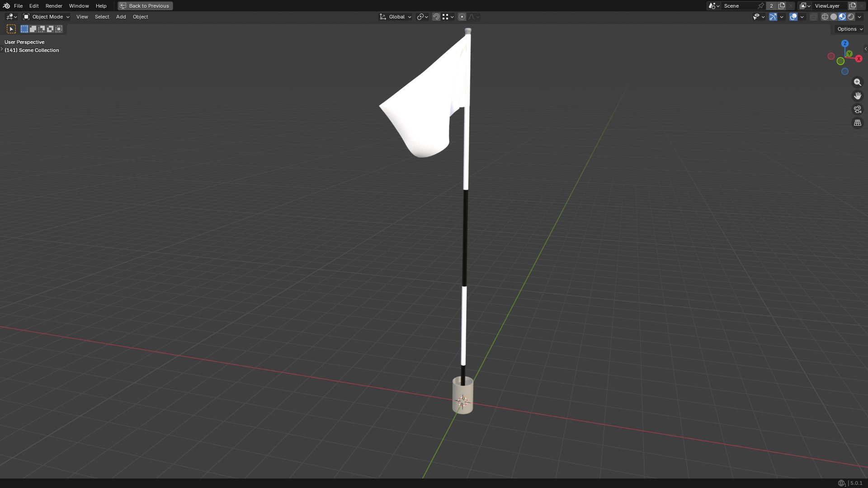Screen dimensions: 868x488
Task: Click the Z axis on navigation gizmo
Action: (x=845, y=43)
